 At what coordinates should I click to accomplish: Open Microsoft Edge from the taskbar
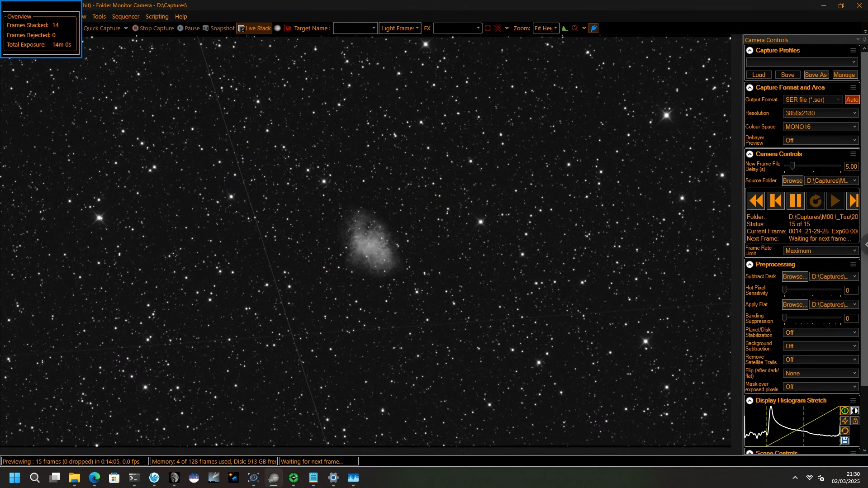pos(95,478)
